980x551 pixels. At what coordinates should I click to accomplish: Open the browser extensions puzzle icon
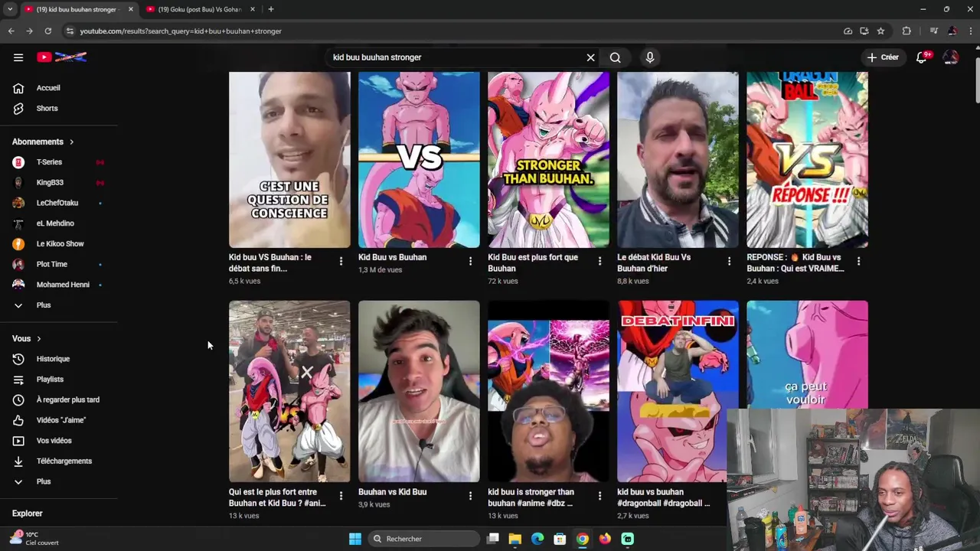pos(906,31)
